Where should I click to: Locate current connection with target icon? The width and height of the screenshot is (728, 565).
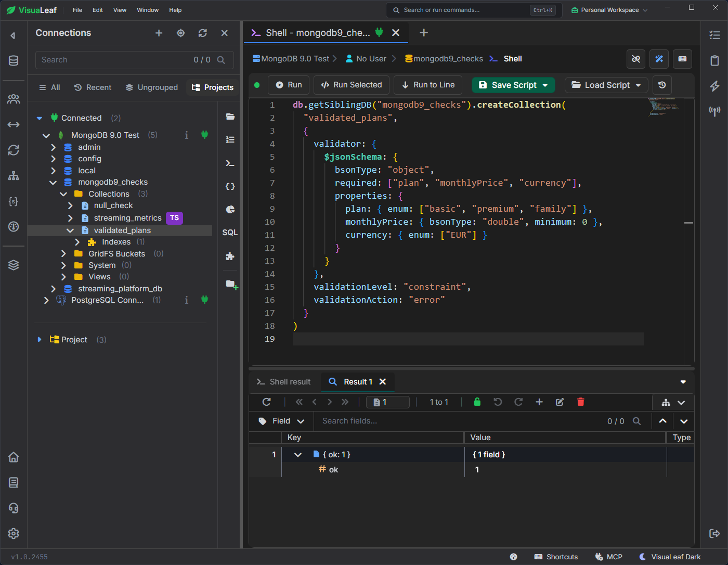[181, 33]
